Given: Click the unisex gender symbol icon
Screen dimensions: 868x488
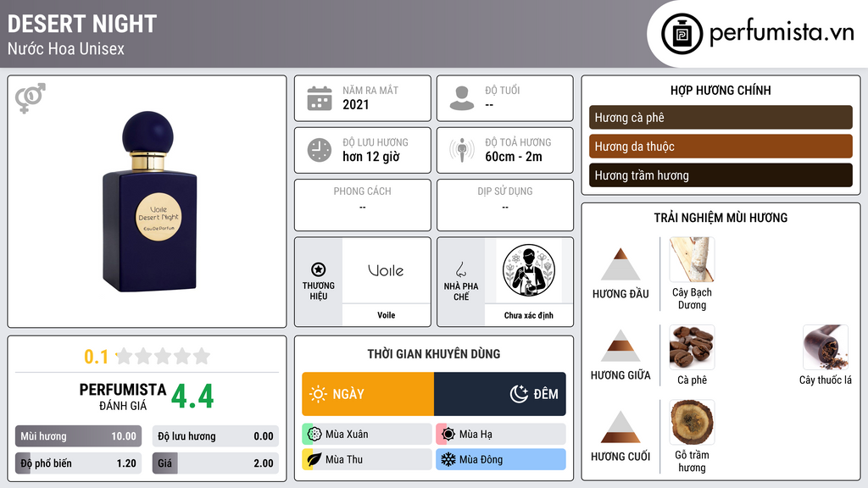Looking at the screenshot, I should click(30, 98).
